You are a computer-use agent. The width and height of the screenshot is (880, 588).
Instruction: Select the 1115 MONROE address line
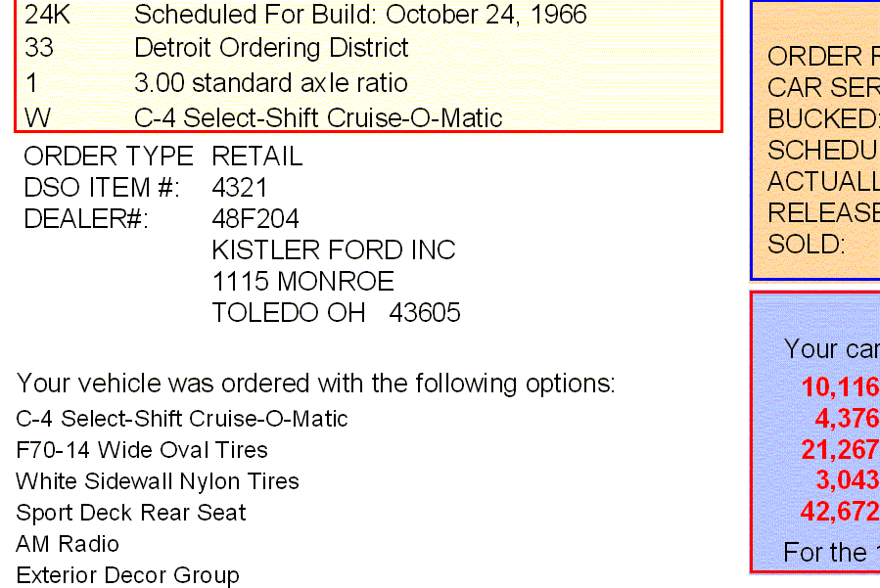pyautogui.click(x=303, y=282)
